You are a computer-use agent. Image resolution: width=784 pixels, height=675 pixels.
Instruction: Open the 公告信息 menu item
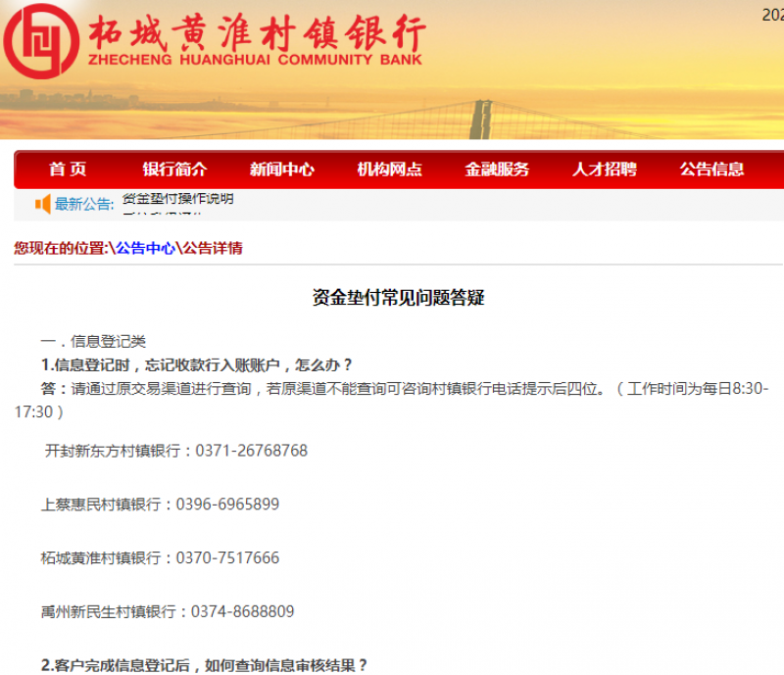point(712,169)
